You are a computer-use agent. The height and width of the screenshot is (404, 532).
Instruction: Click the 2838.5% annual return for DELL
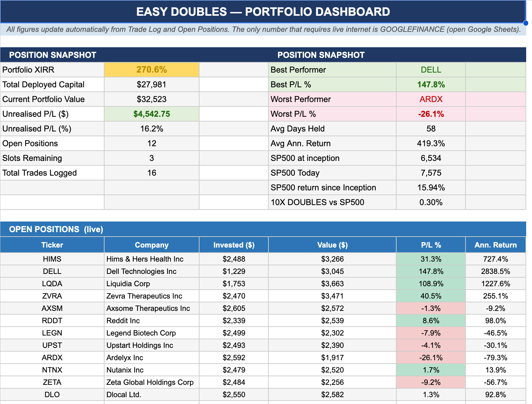pyautogui.click(x=495, y=272)
